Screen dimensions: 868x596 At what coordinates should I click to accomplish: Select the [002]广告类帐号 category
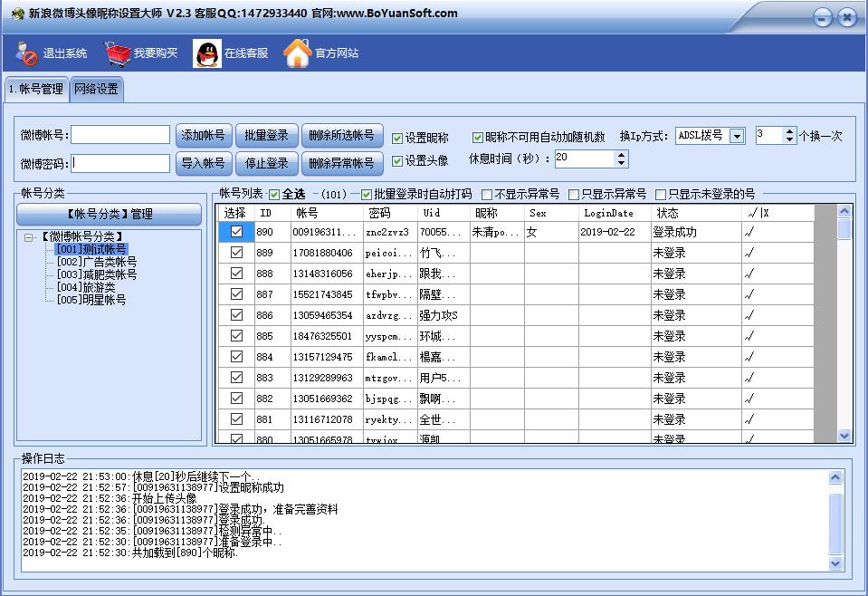click(96, 262)
